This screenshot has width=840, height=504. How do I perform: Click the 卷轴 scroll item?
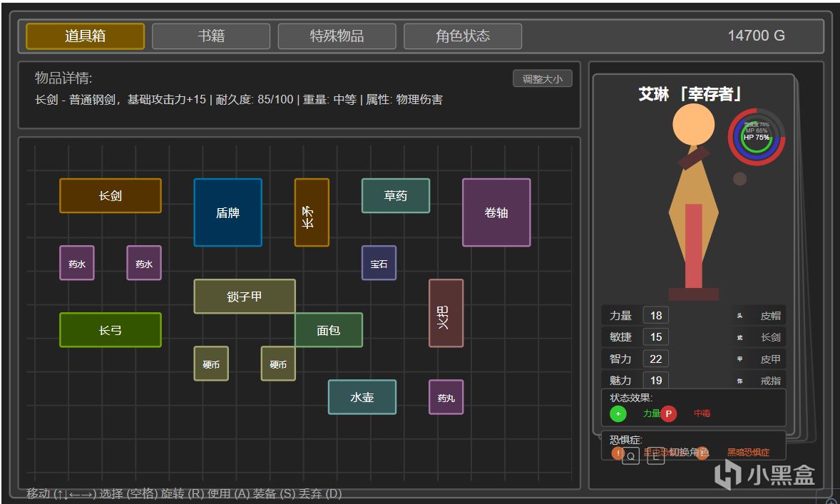[x=496, y=212]
